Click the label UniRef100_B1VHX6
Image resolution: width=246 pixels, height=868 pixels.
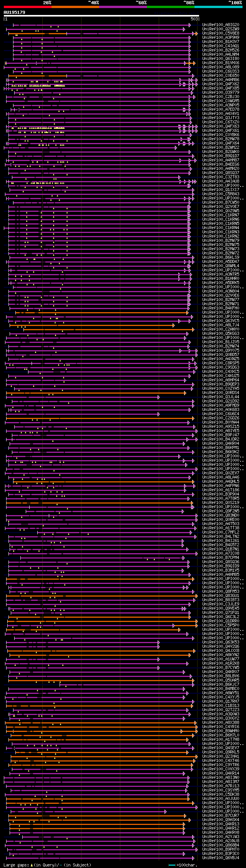point(221,63)
